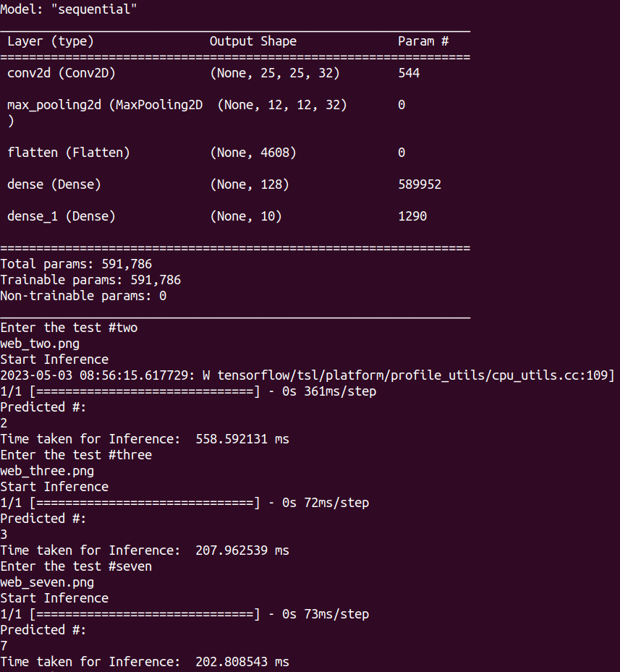Click the "Total params: 591,786" line
This screenshot has width=620, height=672.
(76, 264)
